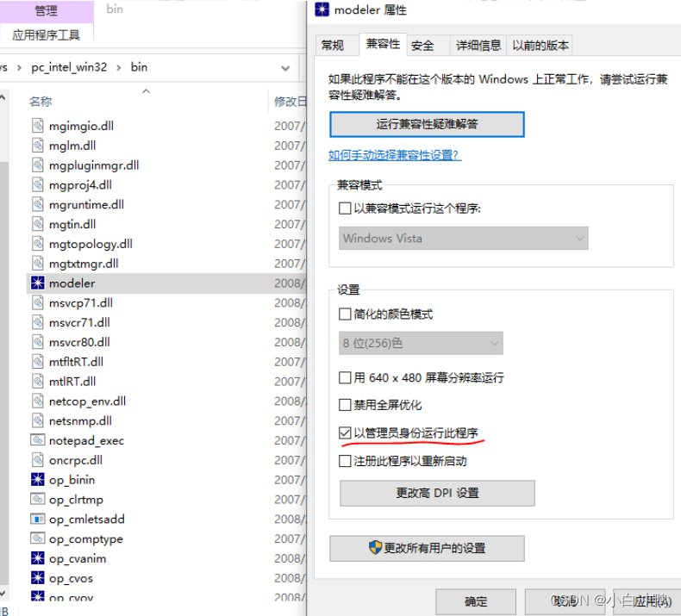
Task: Select the notepad_exec file name
Action: [86, 440]
